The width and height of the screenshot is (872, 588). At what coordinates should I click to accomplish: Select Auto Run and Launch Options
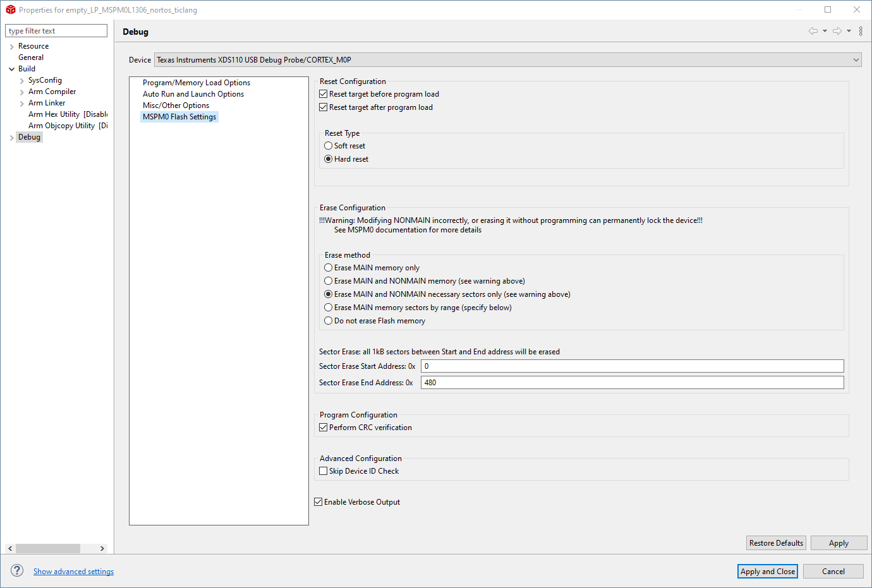193,94
